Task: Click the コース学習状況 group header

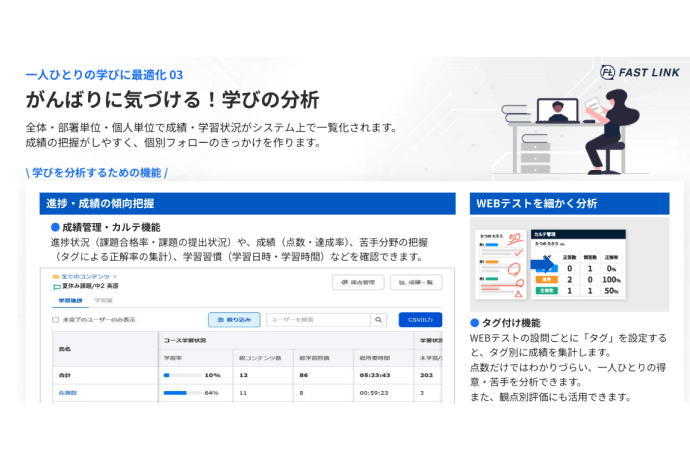Action: pyautogui.click(x=286, y=340)
